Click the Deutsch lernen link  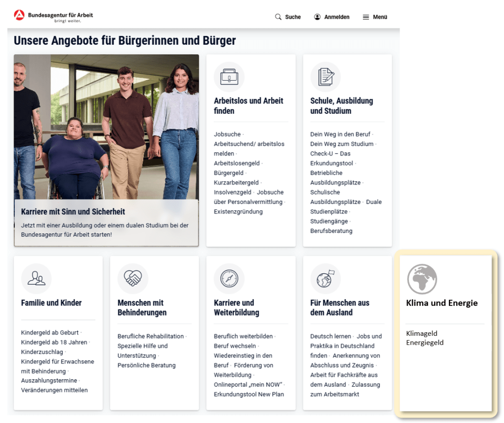coord(330,336)
